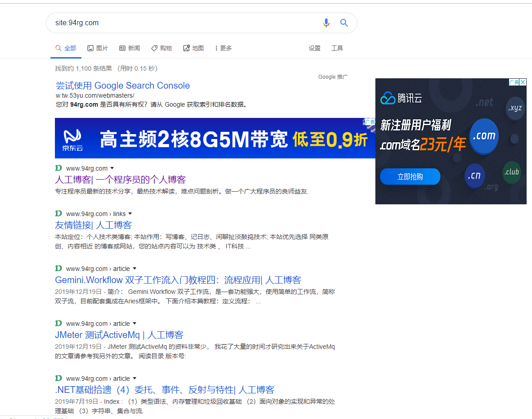Viewport: 532px width, 419px height.
Task: Open 友情链接| 人工博客 result
Action: [93, 225]
